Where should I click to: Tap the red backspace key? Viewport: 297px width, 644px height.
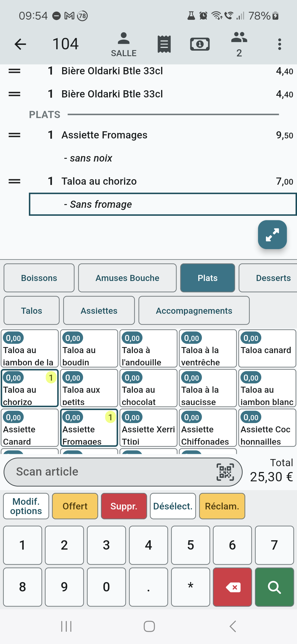click(x=232, y=587)
